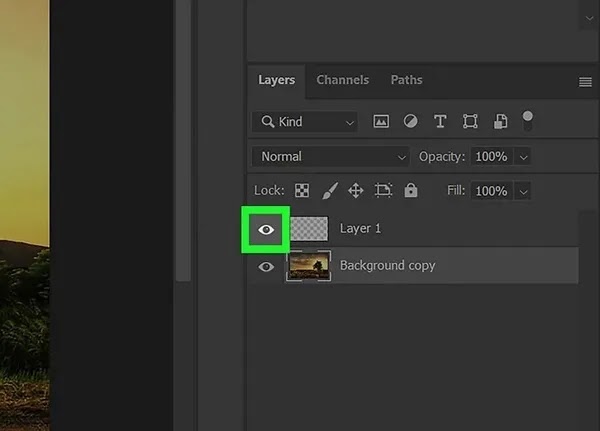Toggle layer filtering on or off

coord(528,121)
